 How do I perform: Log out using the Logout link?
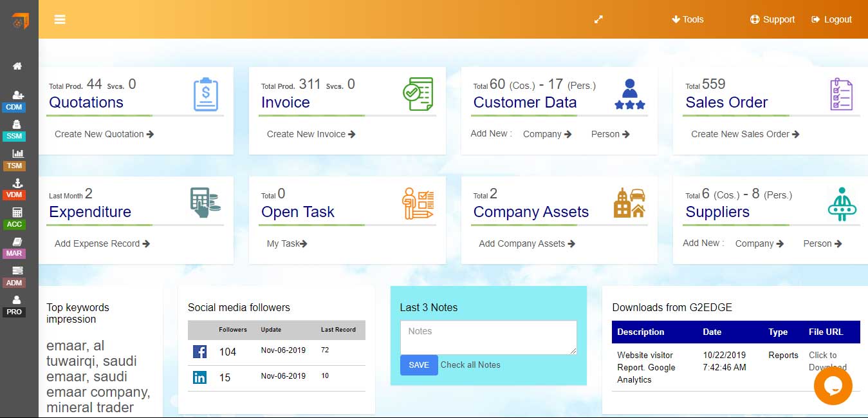click(831, 19)
